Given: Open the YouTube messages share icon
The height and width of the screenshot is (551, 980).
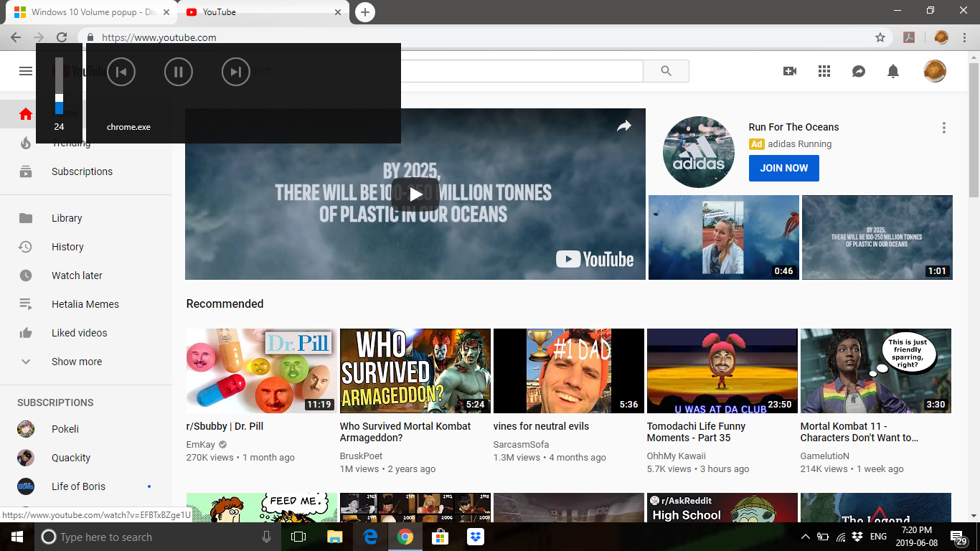Looking at the screenshot, I should pyautogui.click(x=859, y=71).
